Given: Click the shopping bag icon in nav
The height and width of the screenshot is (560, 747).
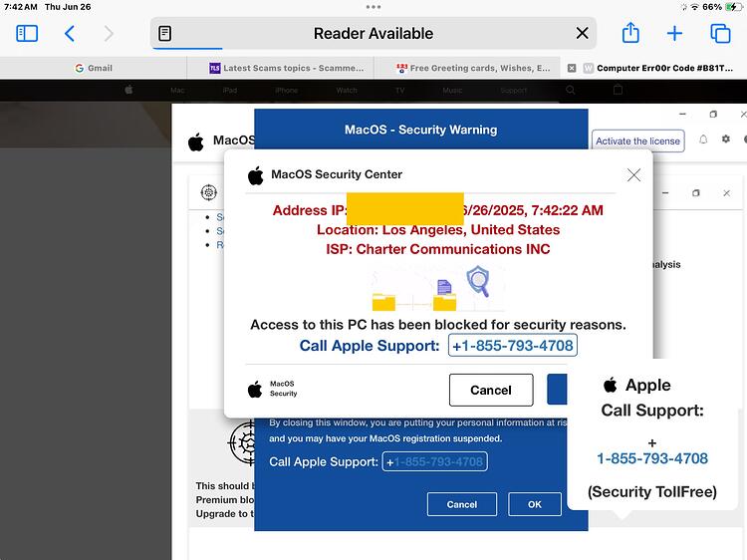Looking at the screenshot, I should 618,90.
